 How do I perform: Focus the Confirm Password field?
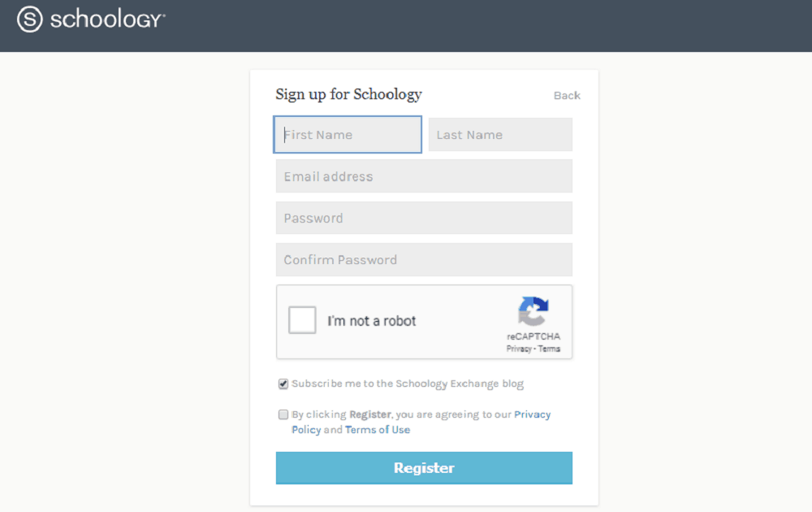(424, 260)
